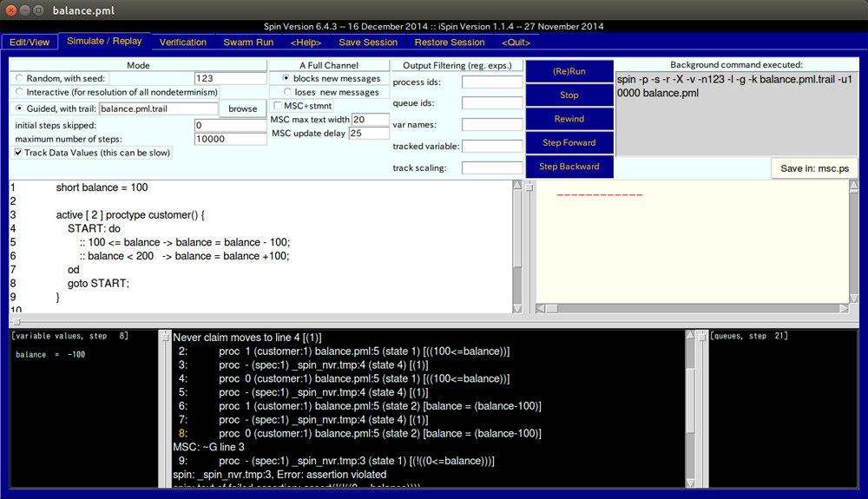
Task: Click the Rewind button
Action: click(x=569, y=119)
